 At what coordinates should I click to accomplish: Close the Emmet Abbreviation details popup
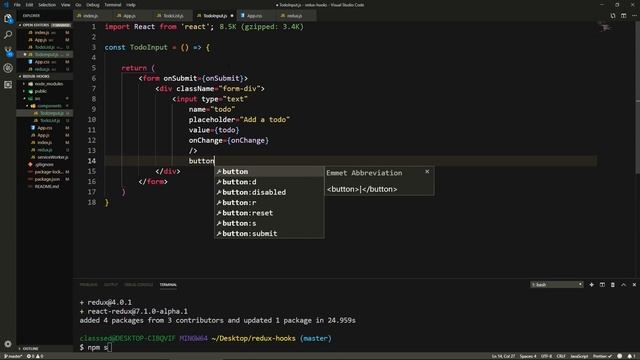tap(427, 171)
